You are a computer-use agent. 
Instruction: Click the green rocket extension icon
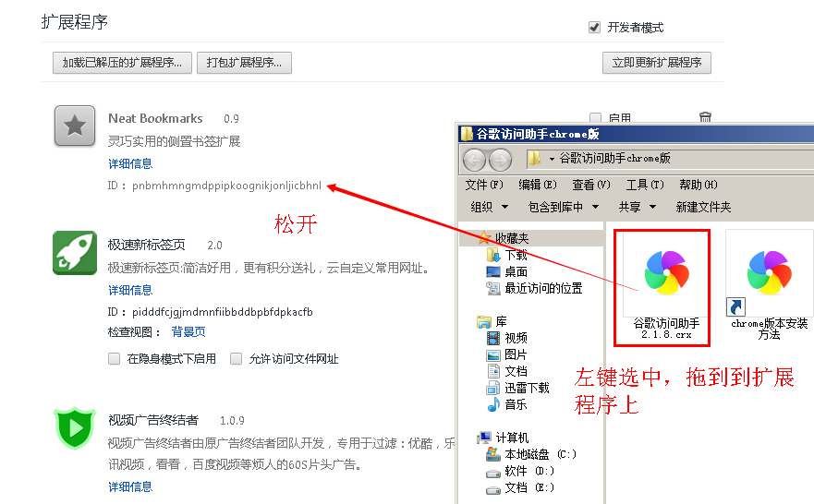coord(75,252)
